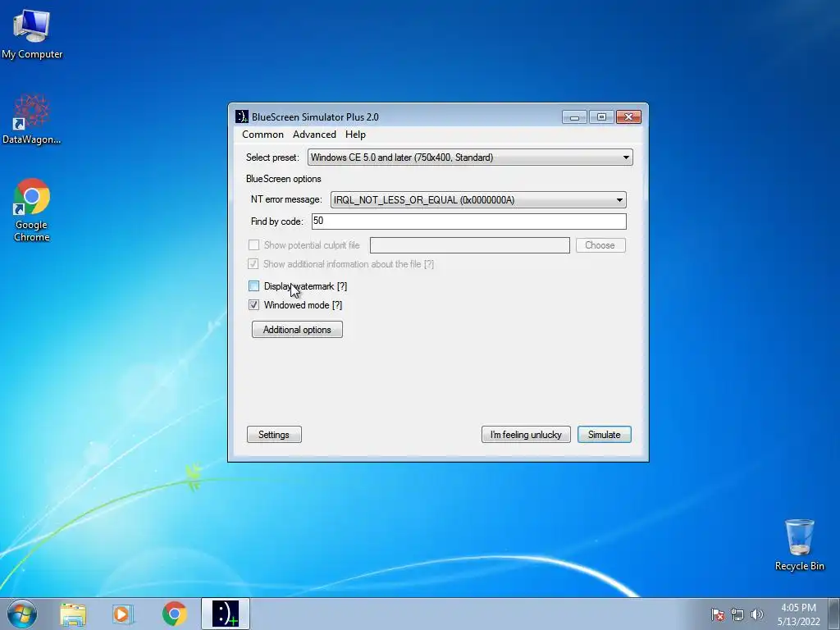Click the Show desktop strip
The height and width of the screenshot is (630, 840).
834,614
